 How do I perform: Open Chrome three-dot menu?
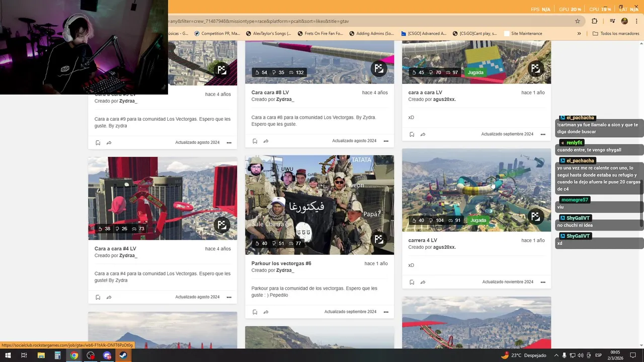(635, 21)
